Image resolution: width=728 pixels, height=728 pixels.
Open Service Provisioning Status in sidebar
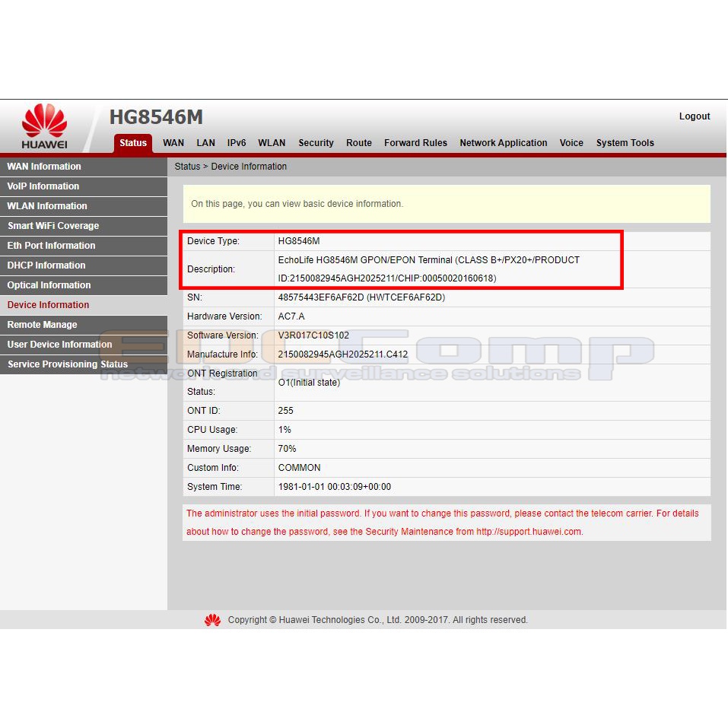84,364
